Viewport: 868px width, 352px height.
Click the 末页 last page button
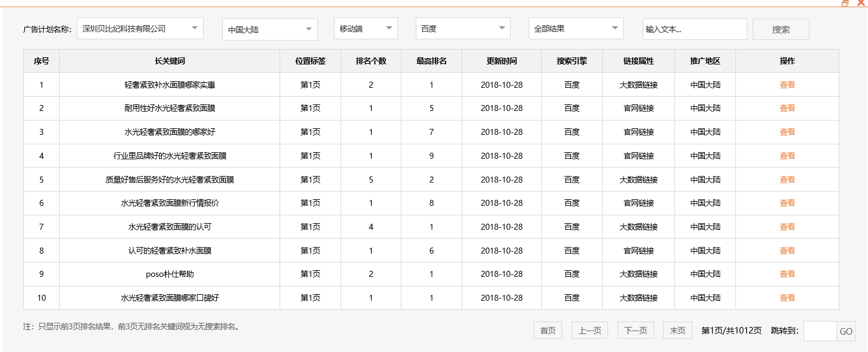[x=677, y=330]
